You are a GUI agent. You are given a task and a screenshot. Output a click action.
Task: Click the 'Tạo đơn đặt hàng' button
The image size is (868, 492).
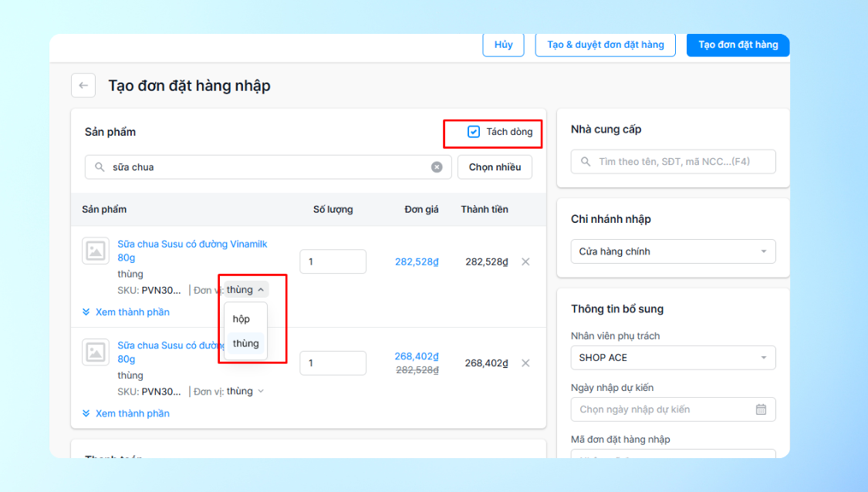738,45
